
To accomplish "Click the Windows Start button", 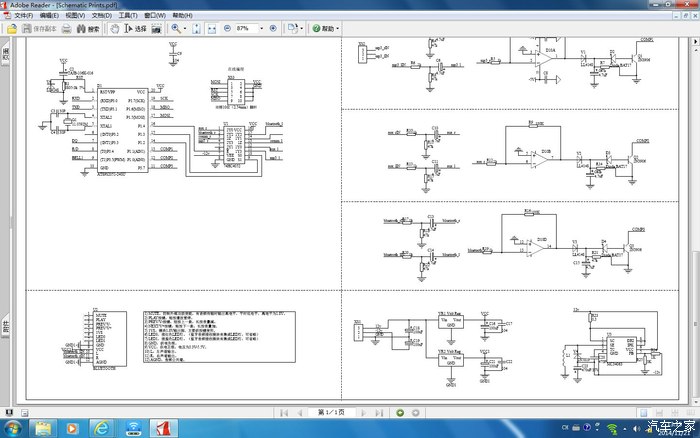I will [14, 428].
